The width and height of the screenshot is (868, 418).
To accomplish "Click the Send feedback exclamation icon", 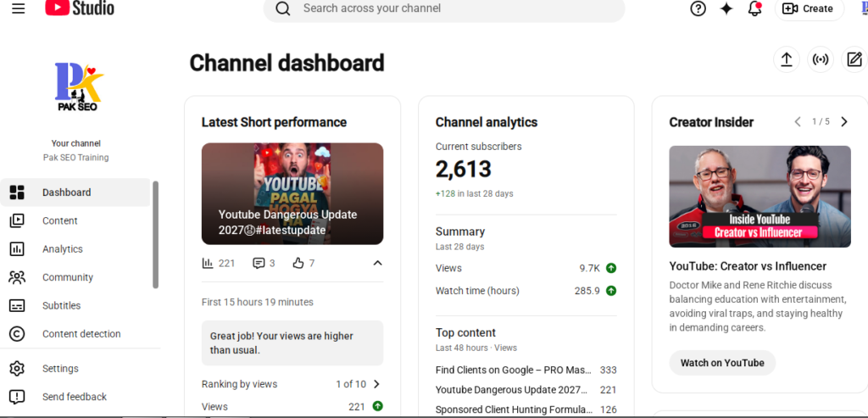I will tap(17, 397).
